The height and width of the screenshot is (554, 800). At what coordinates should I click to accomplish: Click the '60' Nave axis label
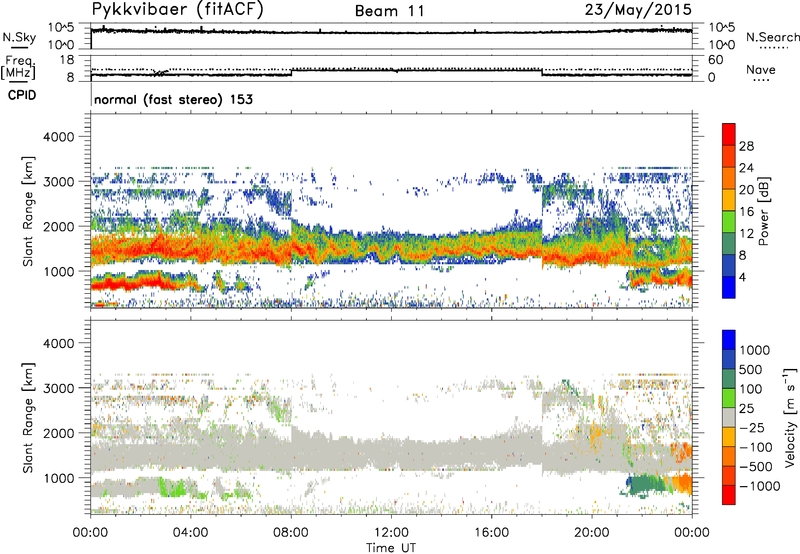click(x=716, y=60)
